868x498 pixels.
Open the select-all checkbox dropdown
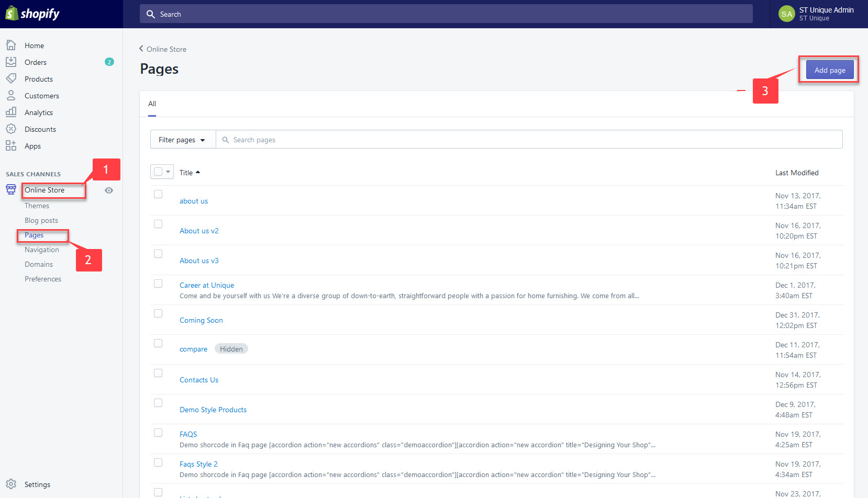[x=162, y=172]
